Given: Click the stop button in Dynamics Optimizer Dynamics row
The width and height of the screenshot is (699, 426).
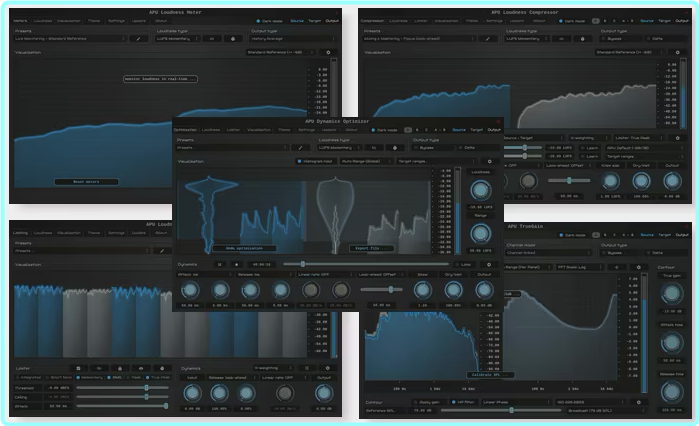Looking at the screenshot, I should coord(236,264).
